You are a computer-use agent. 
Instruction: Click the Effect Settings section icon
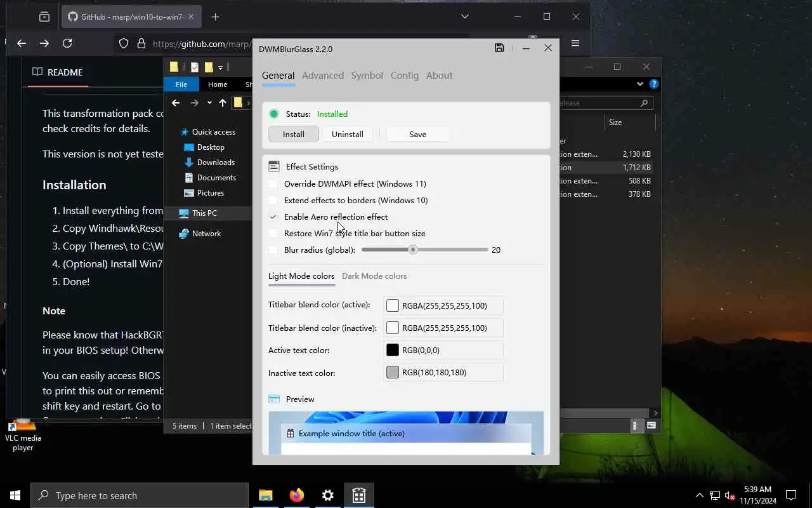(274, 166)
